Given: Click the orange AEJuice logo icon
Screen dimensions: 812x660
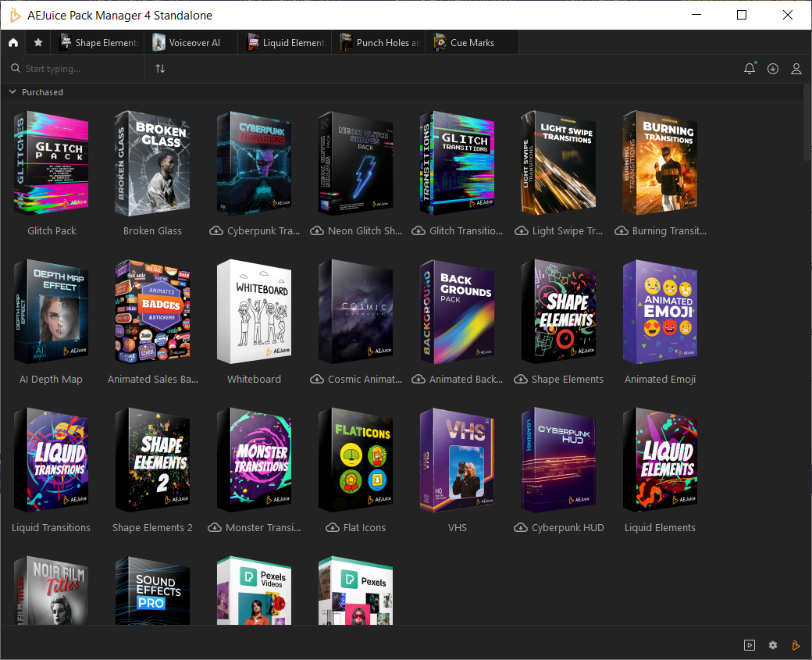Looking at the screenshot, I should [796, 645].
